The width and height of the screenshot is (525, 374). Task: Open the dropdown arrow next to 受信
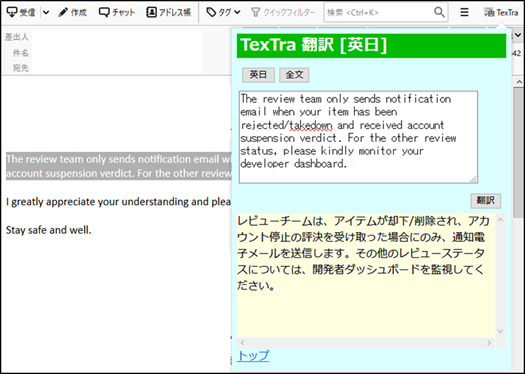pyautogui.click(x=46, y=13)
